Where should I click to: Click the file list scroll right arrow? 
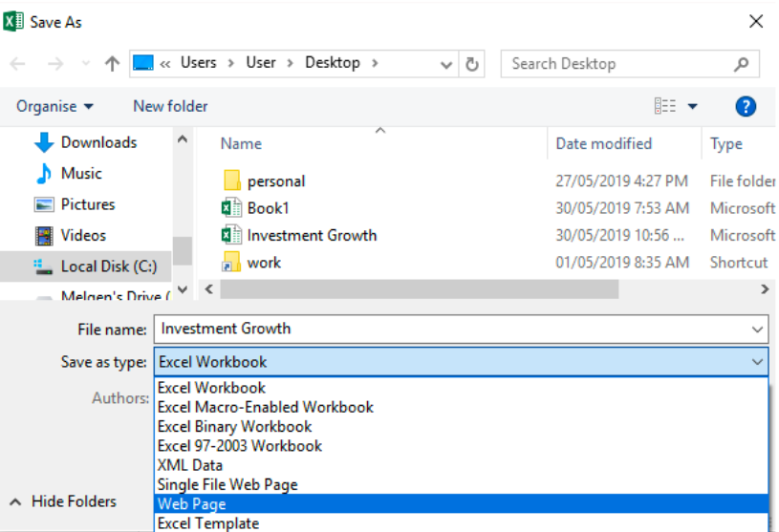click(x=765, y=289)
